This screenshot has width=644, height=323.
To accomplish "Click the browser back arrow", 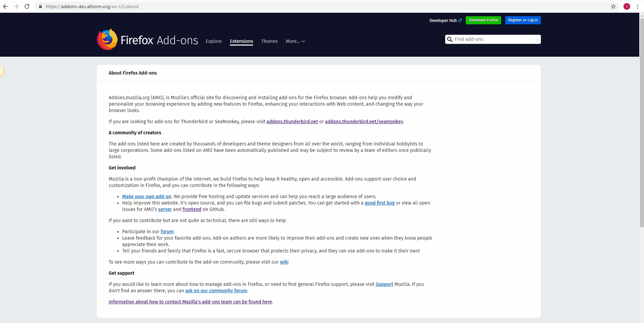I will pyautogui.click(x=5, y=6).
